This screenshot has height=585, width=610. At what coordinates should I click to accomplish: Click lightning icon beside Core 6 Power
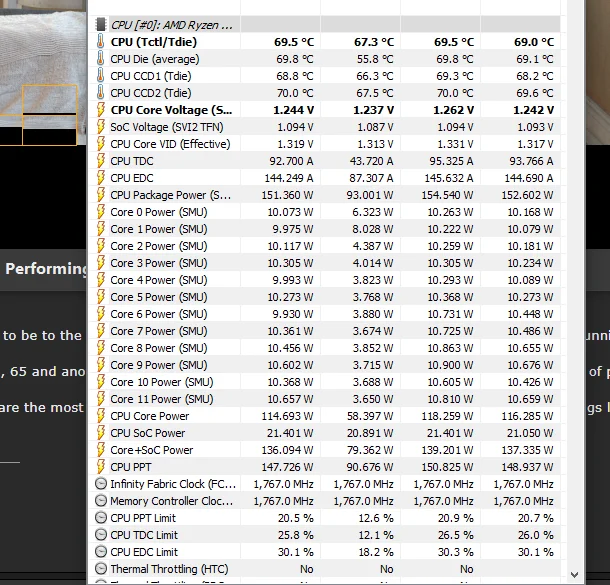pyautogui.click(x=101, y=314)
